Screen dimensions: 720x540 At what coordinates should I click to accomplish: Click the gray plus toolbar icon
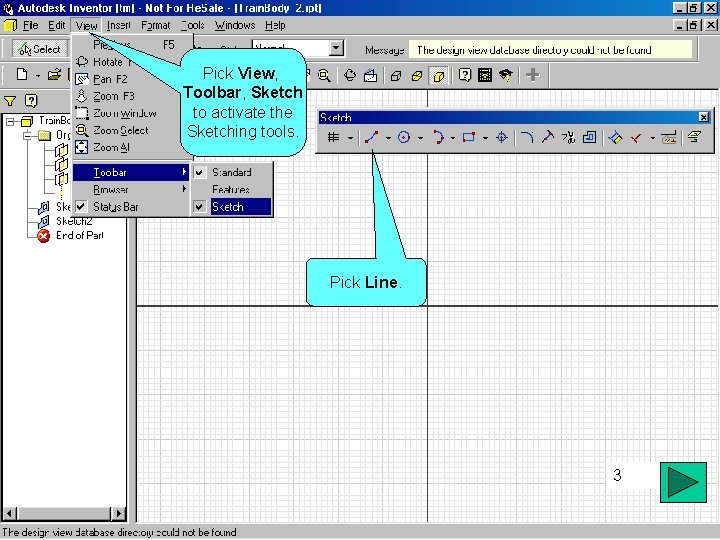[x=533, y=75]
